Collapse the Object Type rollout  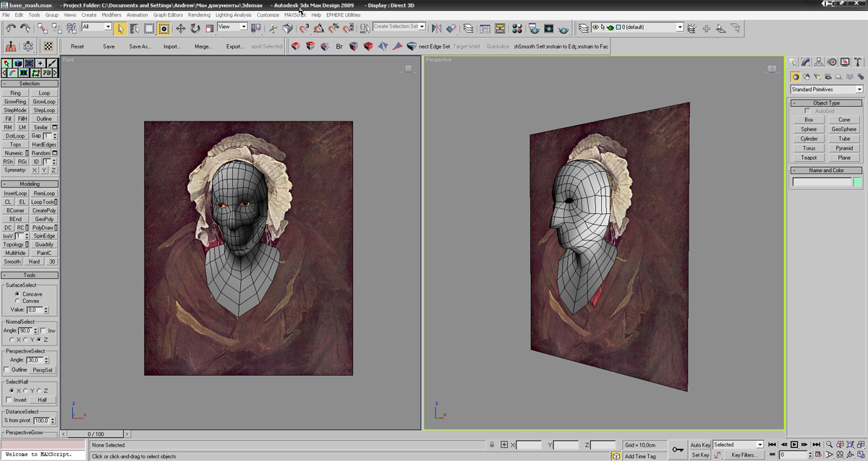(827, 103)
